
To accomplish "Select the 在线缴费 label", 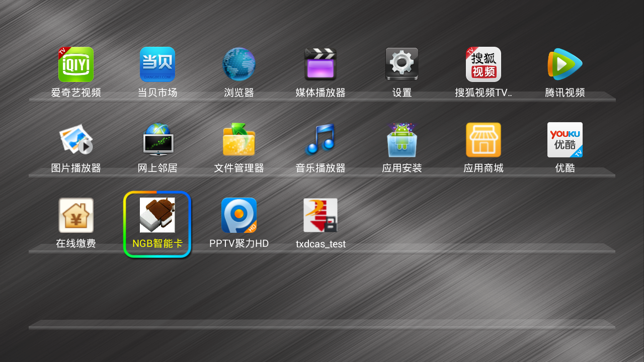I will (76, 243).
